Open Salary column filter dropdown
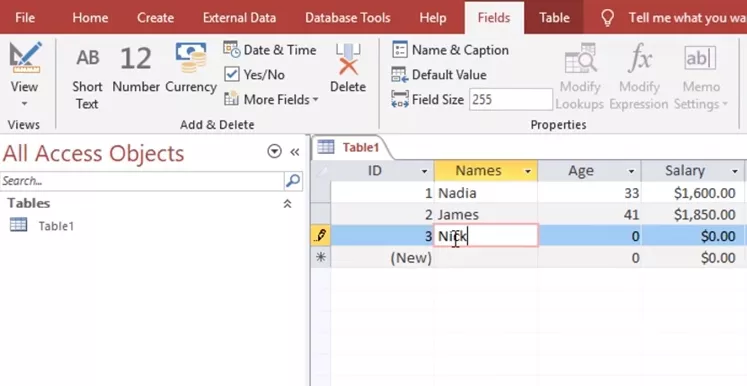Image resolution: width=747 pixels, height=386 pixels. click(735, 171)
